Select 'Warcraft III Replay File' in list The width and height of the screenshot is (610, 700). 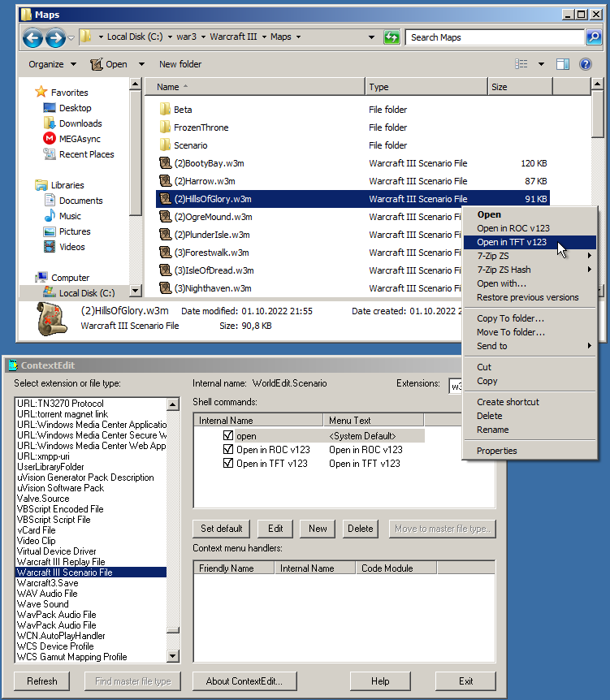tap(91, 562)
